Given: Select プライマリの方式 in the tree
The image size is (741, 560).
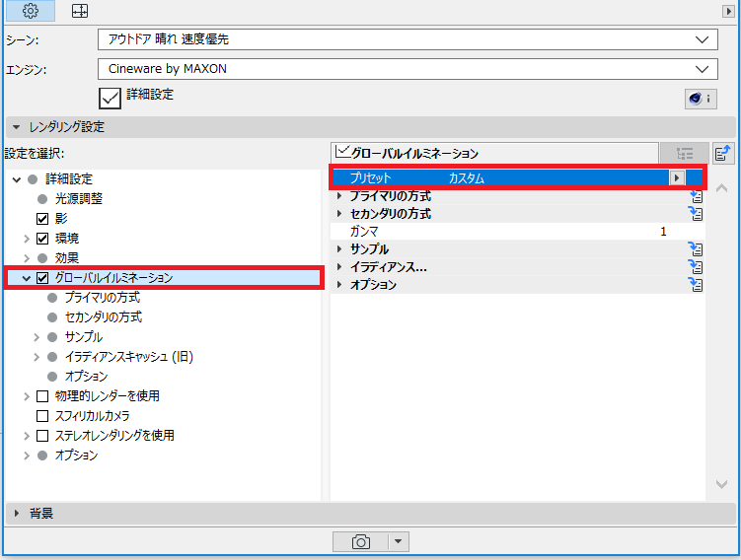Looking at the screenshot, I should (x=103, y=298).
